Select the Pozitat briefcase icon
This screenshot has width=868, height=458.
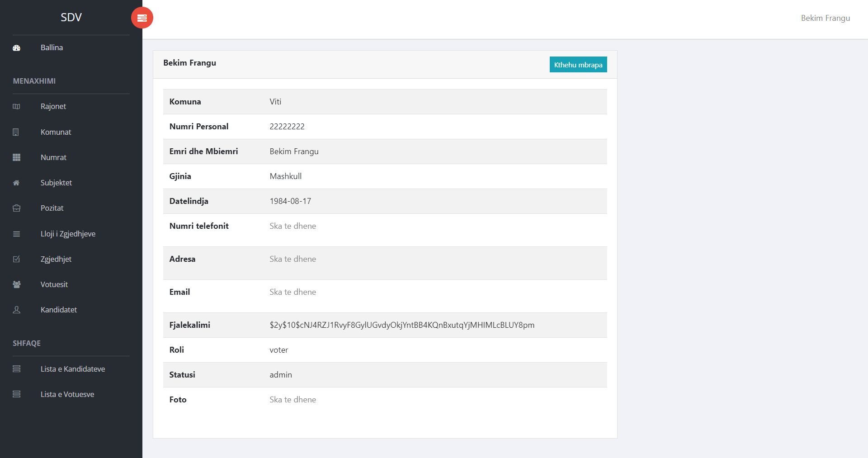coord(16,208)
